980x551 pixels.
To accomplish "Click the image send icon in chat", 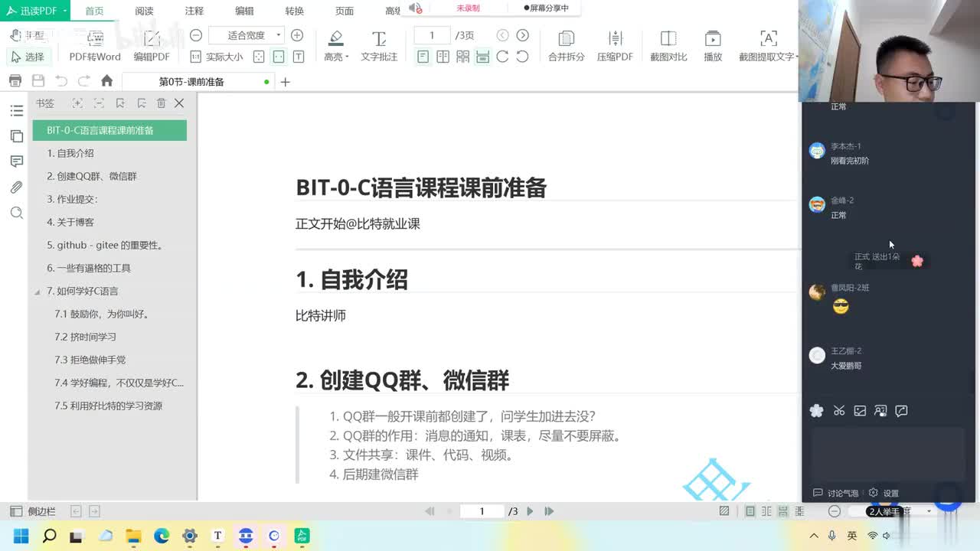I will tap(860, 411).
